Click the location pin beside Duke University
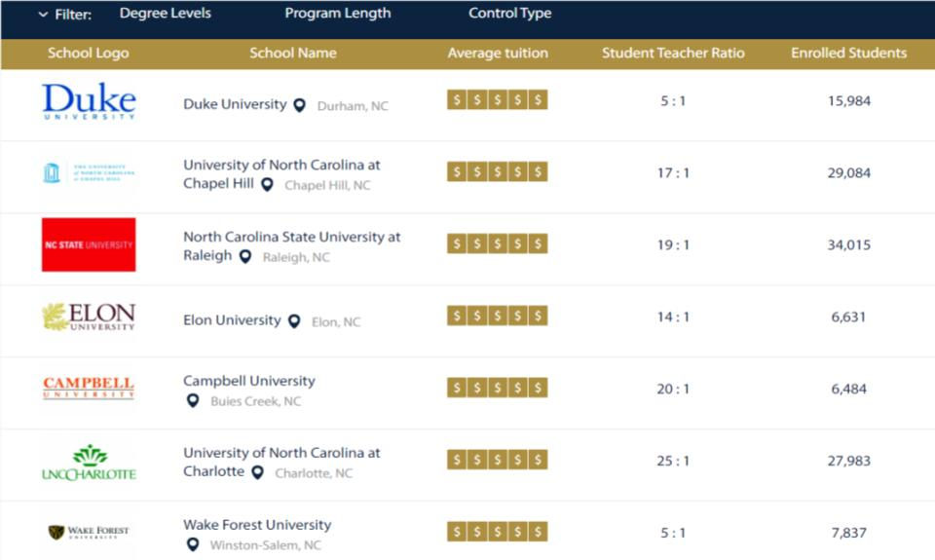 coord(300,105)
